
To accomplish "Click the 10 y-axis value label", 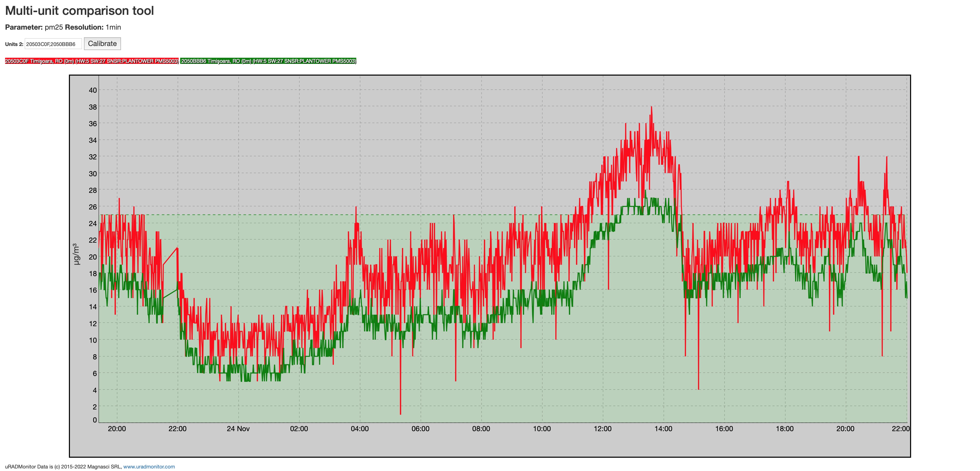I will coord(93,340).
